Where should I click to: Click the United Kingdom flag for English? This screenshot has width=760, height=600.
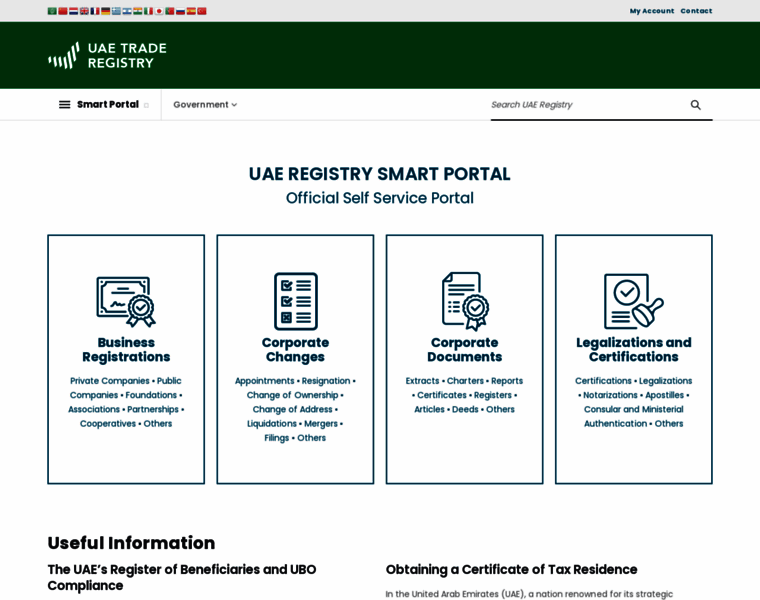click(x=84, y=11)
